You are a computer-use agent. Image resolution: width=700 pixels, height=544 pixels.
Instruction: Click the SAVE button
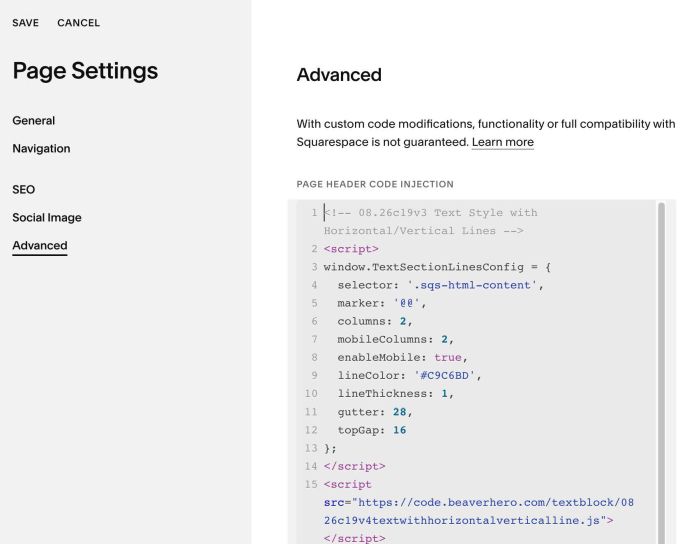25,23
